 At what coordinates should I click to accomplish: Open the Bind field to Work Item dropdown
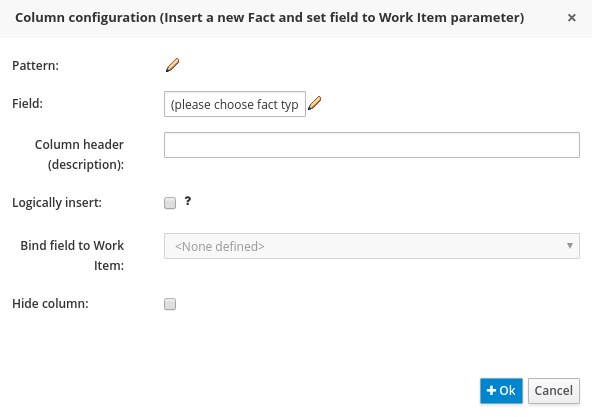pyautogui.click(x=372, y=246)
